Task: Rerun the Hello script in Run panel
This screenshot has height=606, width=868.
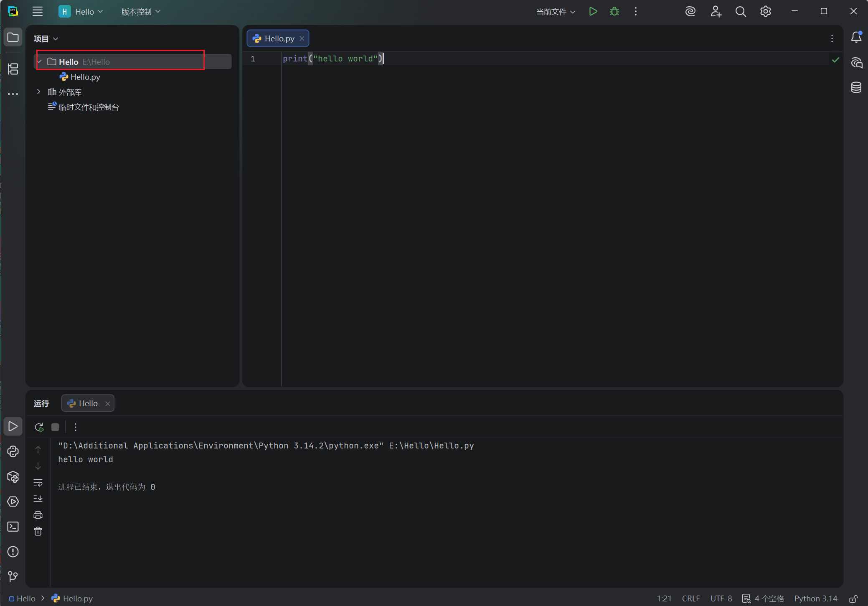Action: click(x=39, y=427)
